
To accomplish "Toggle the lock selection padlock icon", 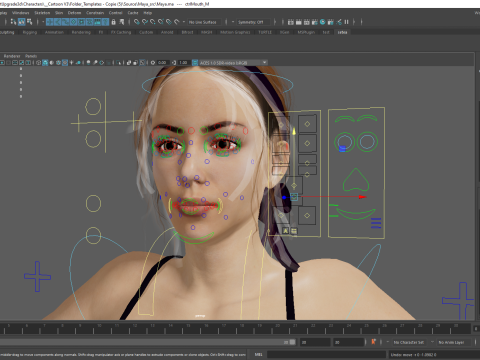I will coord(114,22).
